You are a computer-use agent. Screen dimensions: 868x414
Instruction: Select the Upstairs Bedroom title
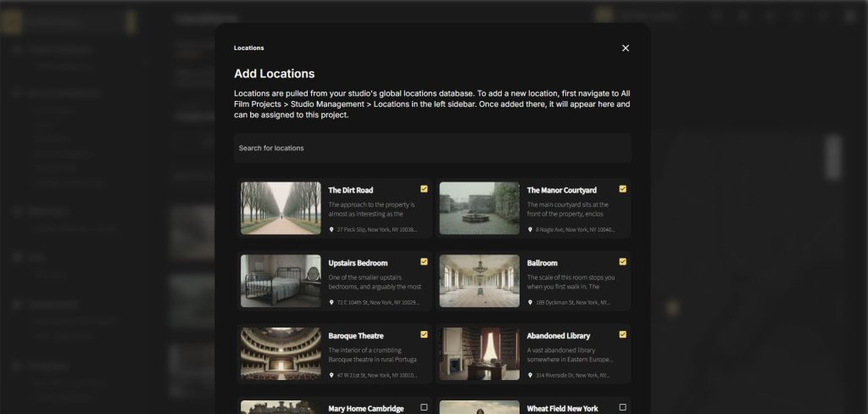point(358,263)
